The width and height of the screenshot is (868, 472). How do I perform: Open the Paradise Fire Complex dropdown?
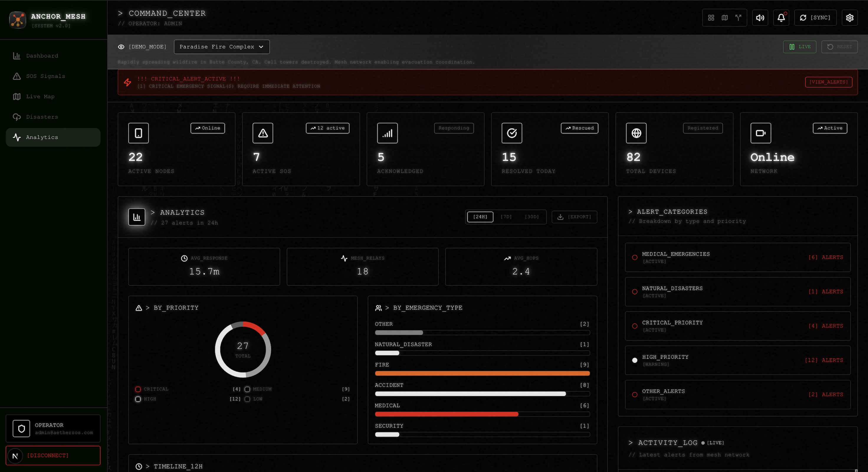pos(221,47)
